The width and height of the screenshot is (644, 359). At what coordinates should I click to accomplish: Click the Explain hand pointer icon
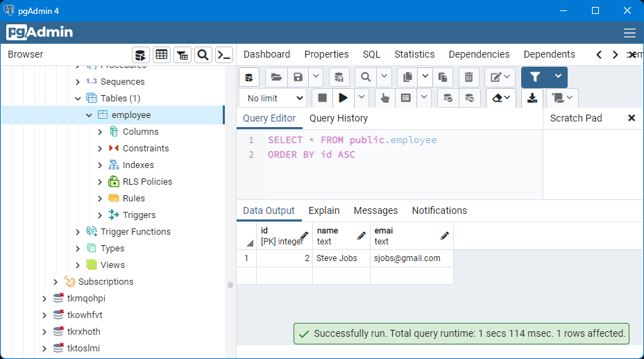(385, 98)
